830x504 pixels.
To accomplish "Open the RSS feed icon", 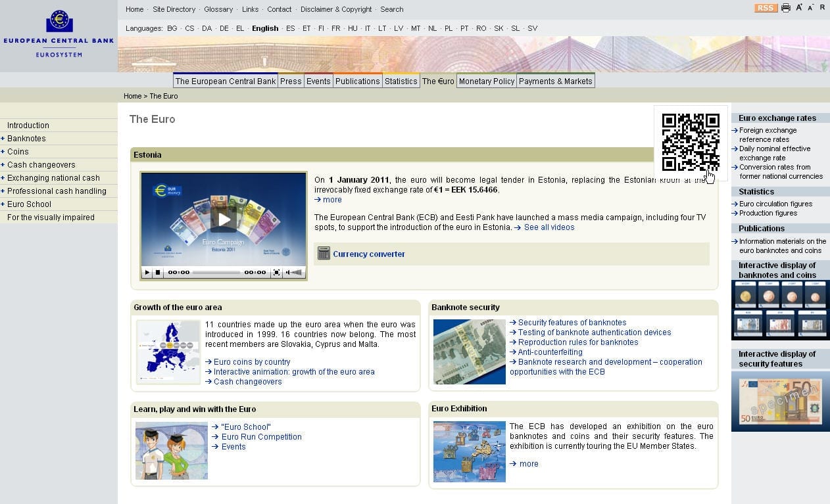I will pyautogui.click(x=766, y=8).
